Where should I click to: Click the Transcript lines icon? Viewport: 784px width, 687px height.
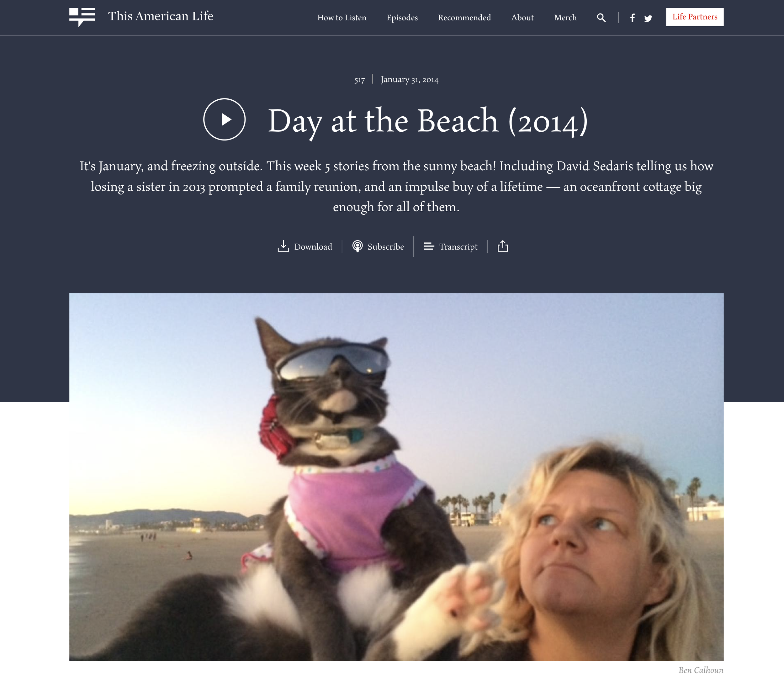click(x=429, y=246)
